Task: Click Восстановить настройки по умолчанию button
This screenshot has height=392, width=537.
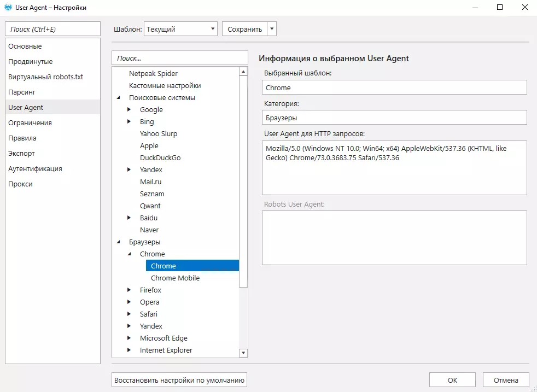Action: (x=179, y=380)
